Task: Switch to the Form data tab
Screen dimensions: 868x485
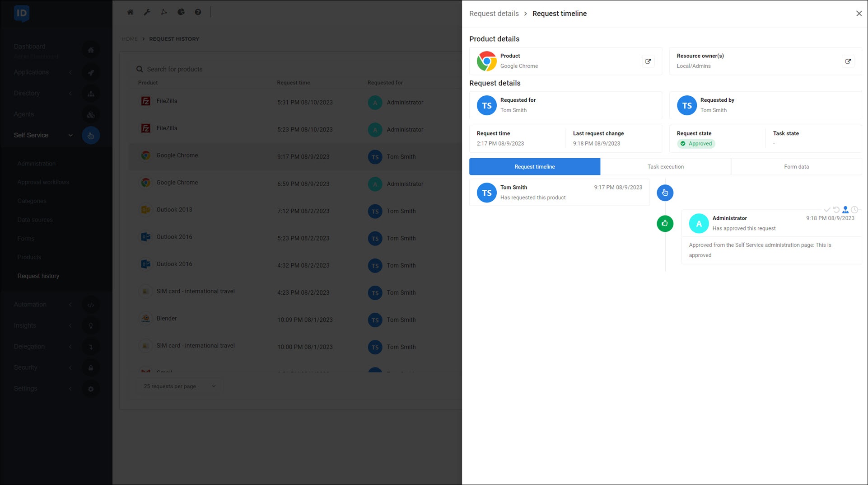Action: [x=796, y=166]
